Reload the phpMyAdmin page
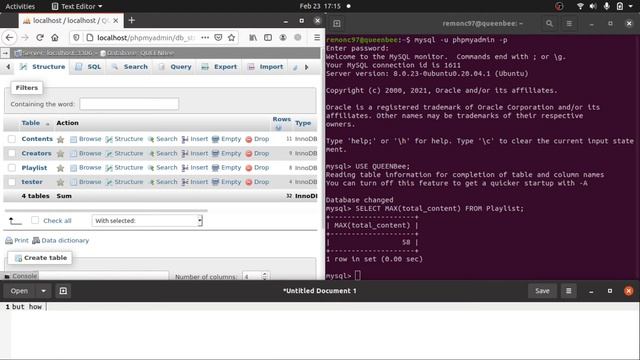This screenshot has width=640, height=360. pyautogui.click(x=40, y=38)
